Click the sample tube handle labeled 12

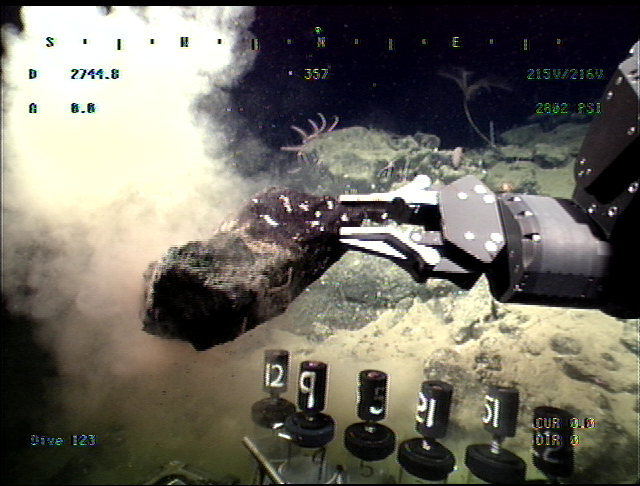pyautogui.click(x=275, y=375)
